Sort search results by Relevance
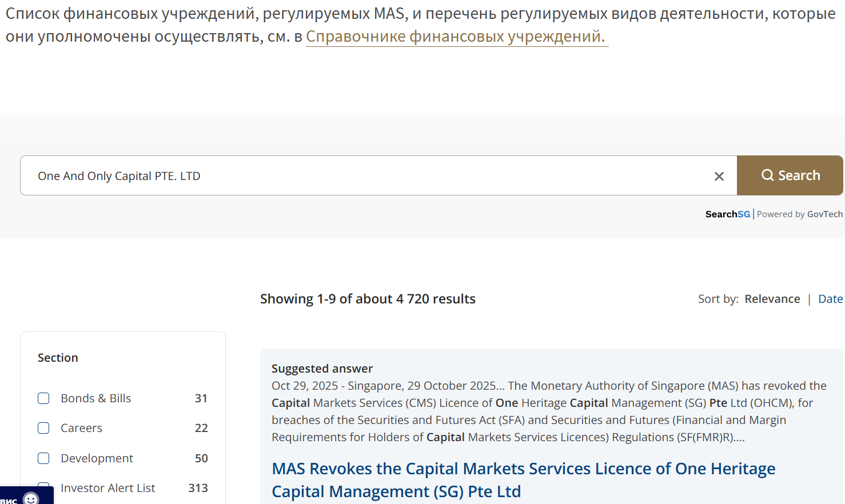 tap(772, 298)
